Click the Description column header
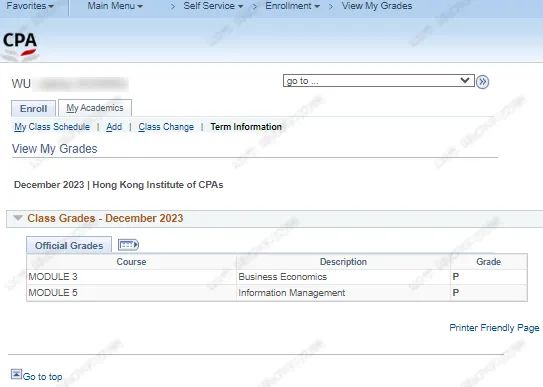Screen dimensions: 543x387 pyautogui.click(x=343, y=262)
